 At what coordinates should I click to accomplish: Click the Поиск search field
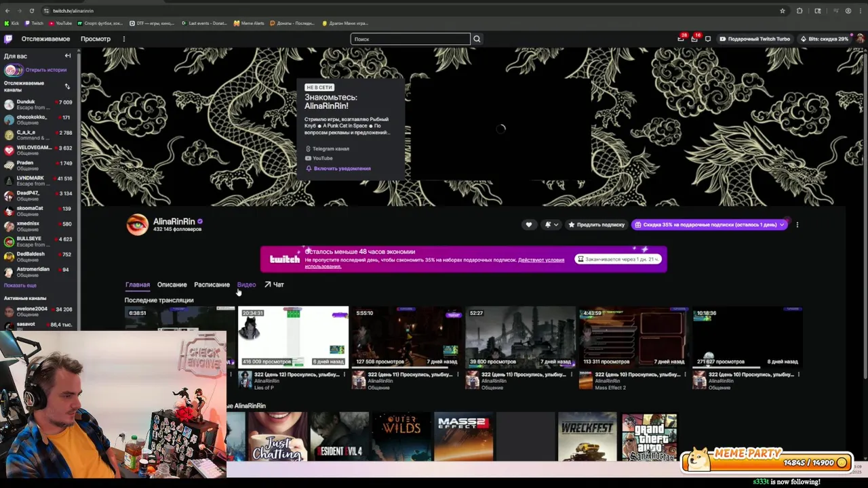pyautogui.click(x=410, y=39)
